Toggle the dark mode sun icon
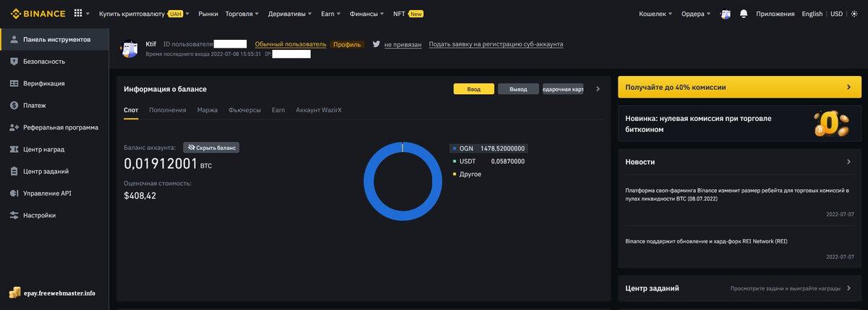 (x=856, y=14)
